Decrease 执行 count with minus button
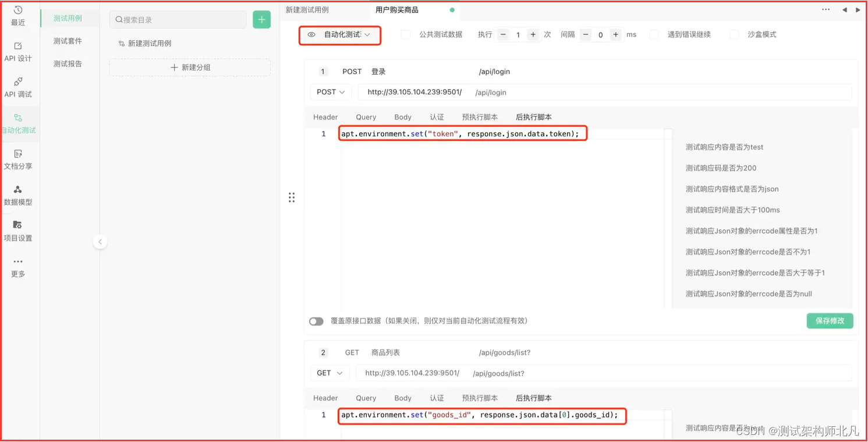This screenshot has height=442, width=868. click(x=503, y=35)
